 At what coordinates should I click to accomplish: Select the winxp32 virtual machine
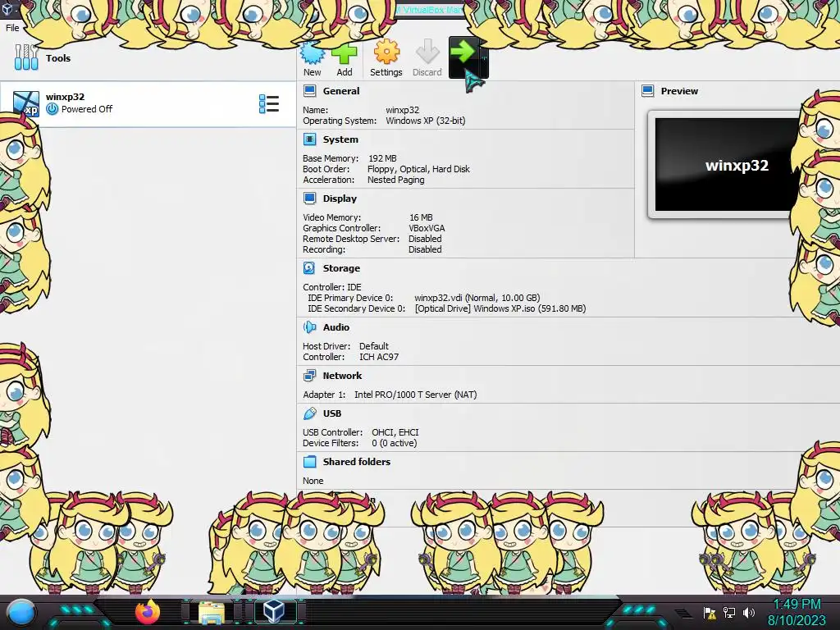coord(148,104)
